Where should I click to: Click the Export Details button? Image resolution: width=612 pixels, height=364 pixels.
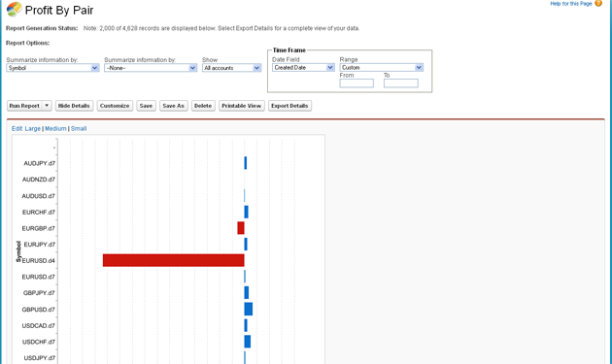(289, 106)
